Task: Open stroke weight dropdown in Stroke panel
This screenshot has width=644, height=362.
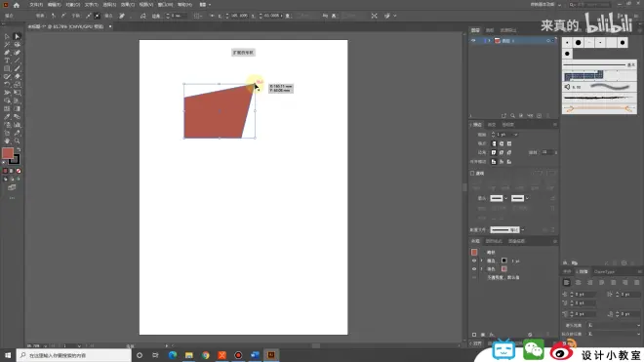Action: coord(515,135)
